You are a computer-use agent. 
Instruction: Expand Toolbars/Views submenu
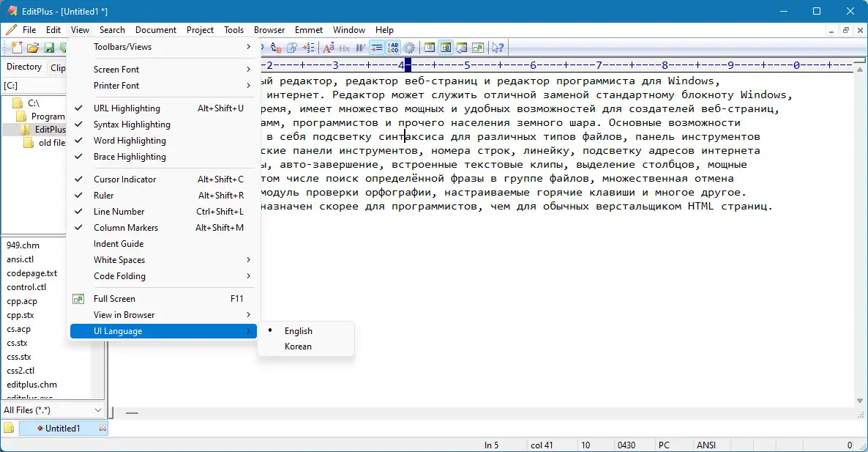tap(163, 47)
